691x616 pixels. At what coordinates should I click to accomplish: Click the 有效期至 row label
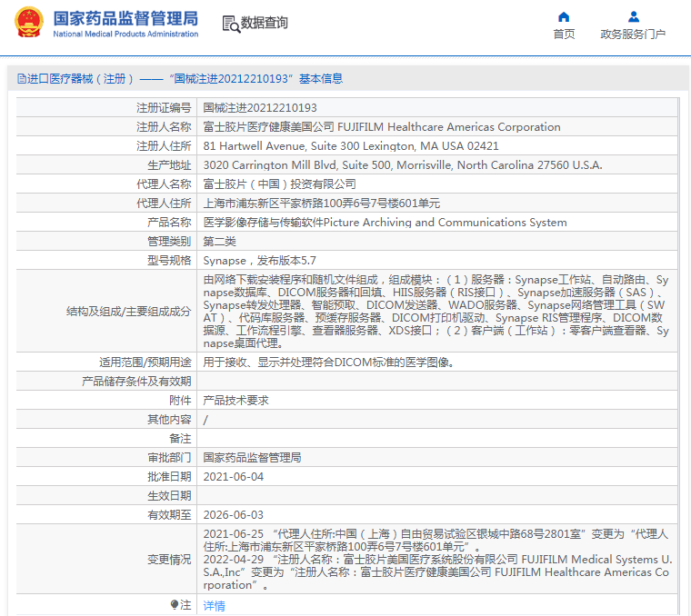click(x=169, y=515)
